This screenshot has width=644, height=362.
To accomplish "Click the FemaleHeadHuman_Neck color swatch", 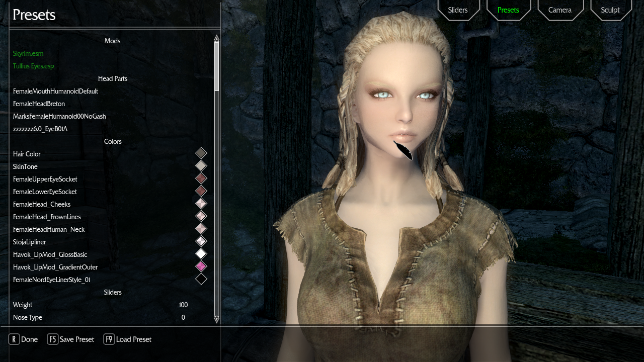I will click(x=201, y=229).
